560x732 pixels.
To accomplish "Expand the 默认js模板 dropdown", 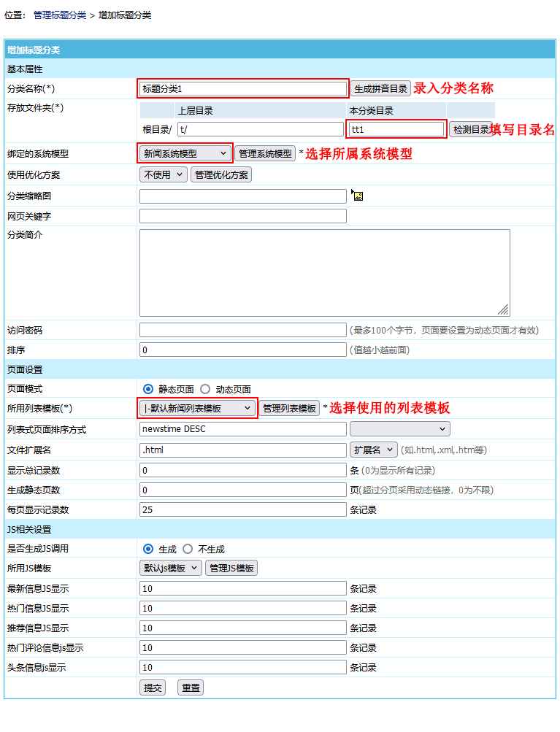I will (x=170, y=569).
